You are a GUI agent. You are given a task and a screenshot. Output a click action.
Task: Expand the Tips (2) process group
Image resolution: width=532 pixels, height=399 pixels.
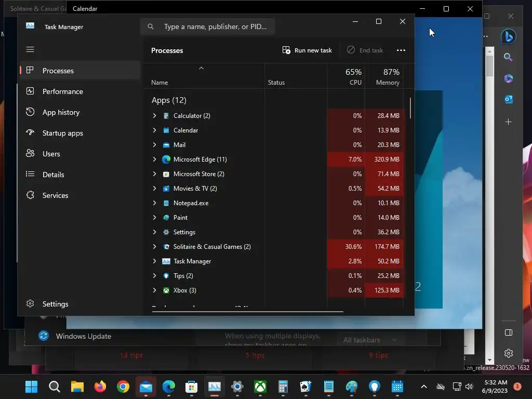pos(154,275)
